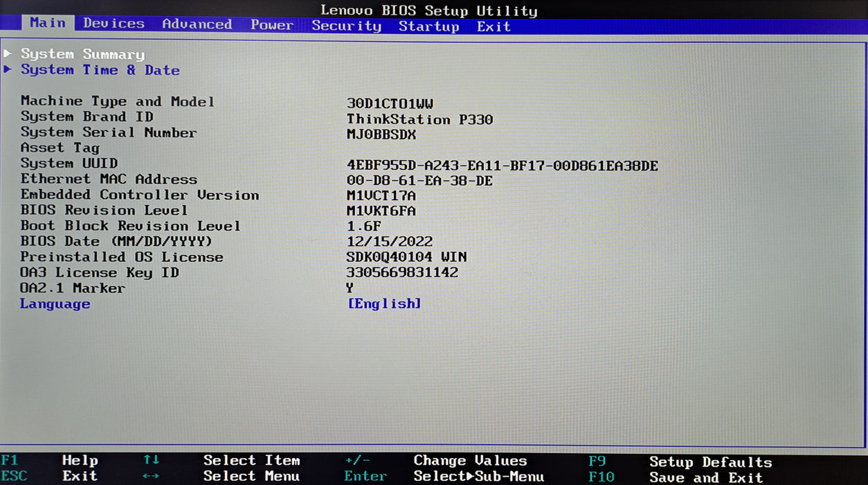Change the [English] language value
Screen dimensions: 868x485
384,303
